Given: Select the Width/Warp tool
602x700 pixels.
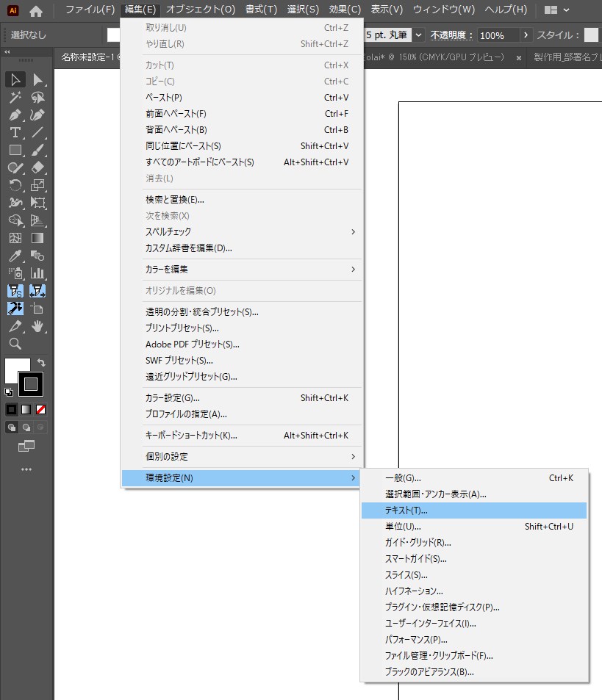Looking at the screenshot, I should pyautogui.click(x=15, y=203).
